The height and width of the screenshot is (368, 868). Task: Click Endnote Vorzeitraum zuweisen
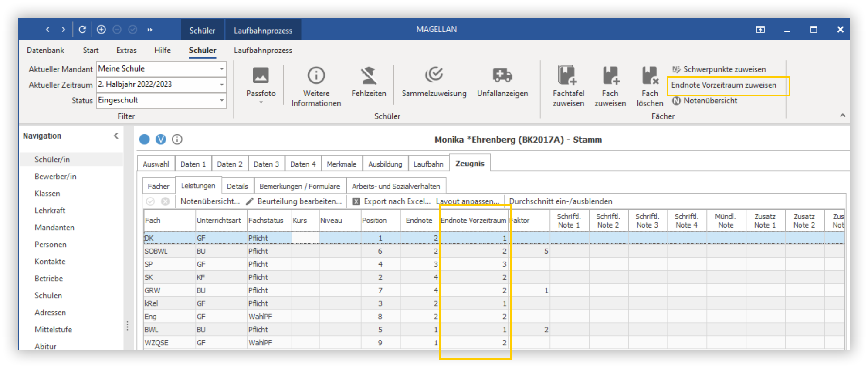(724, 85)
